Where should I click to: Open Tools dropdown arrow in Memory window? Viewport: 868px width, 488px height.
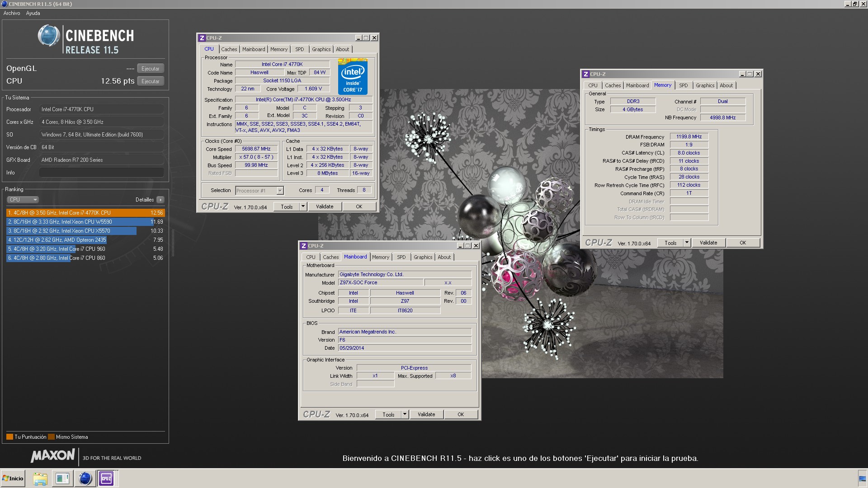click(687, 243)
